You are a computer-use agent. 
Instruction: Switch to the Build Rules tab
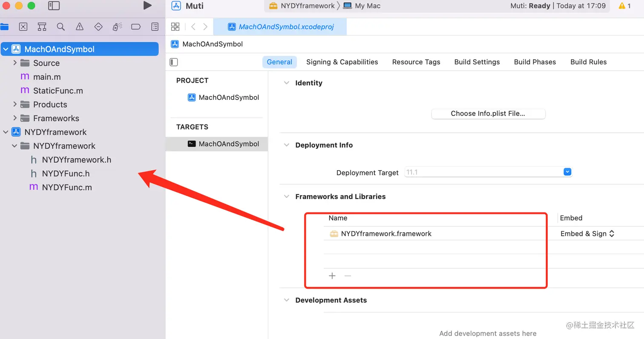(x=589, y=62)
